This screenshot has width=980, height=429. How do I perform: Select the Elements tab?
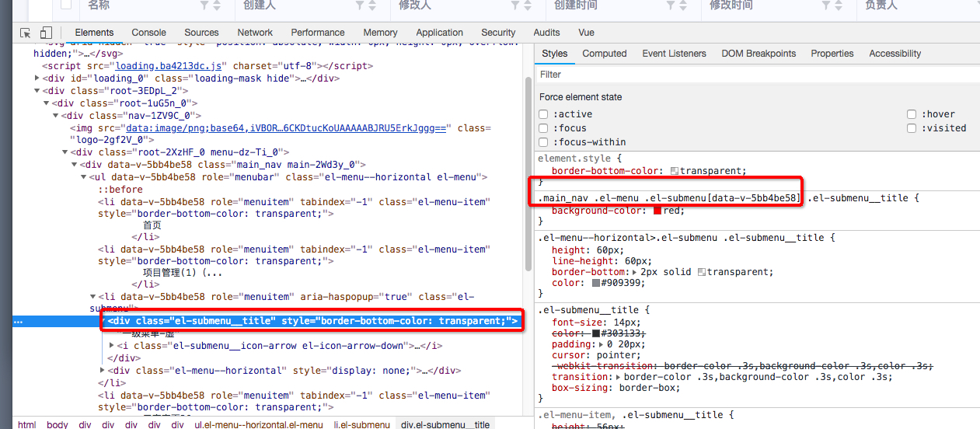94,33
